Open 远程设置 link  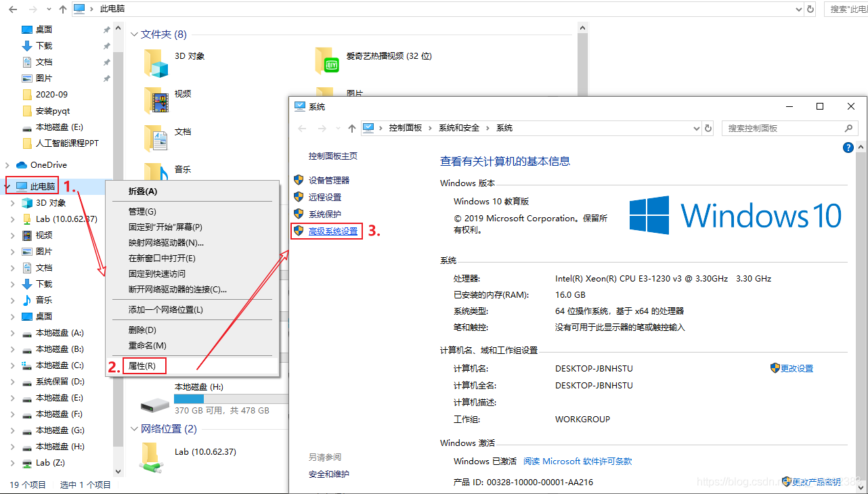pyautogui.click(x=325, y=197)
